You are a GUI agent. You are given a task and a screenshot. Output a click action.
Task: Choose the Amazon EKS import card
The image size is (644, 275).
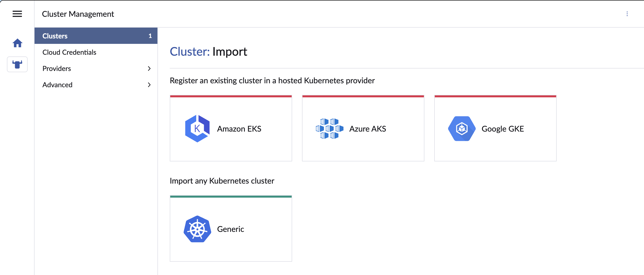(x=231, y=128)
